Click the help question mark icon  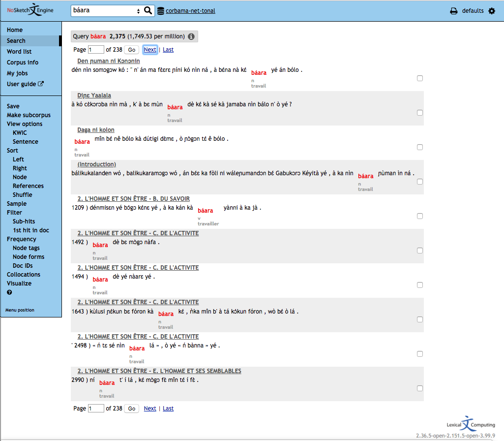(9, 292)
